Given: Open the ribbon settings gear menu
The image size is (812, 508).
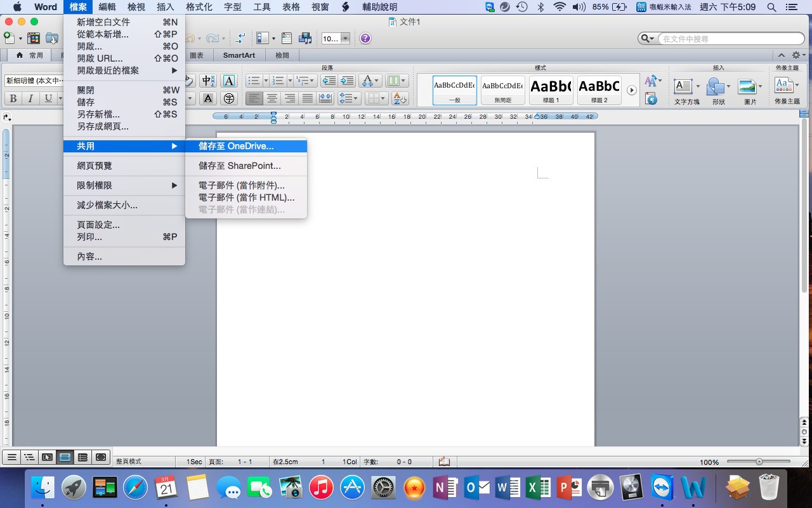Looking at the screenshot, I should [x=798, y=55].
